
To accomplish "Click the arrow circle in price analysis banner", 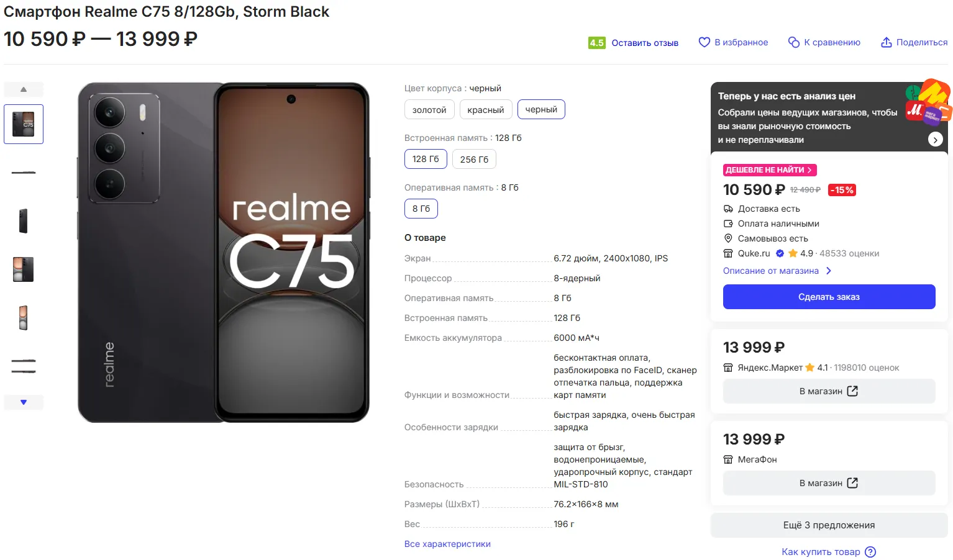I will (935, 140).
